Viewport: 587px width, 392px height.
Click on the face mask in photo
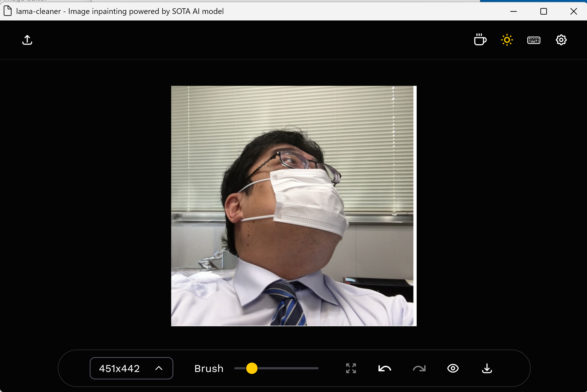click(308, 200)
